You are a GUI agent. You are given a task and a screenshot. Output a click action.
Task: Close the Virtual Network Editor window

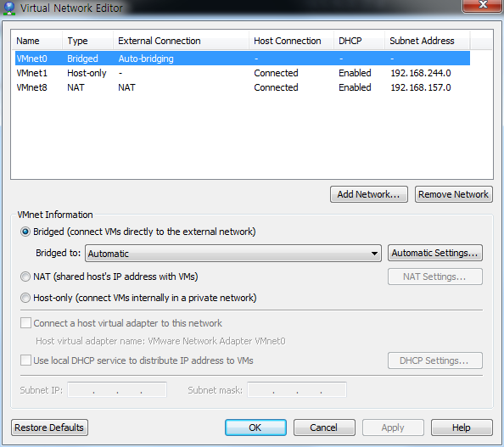(x=483, y=5)
